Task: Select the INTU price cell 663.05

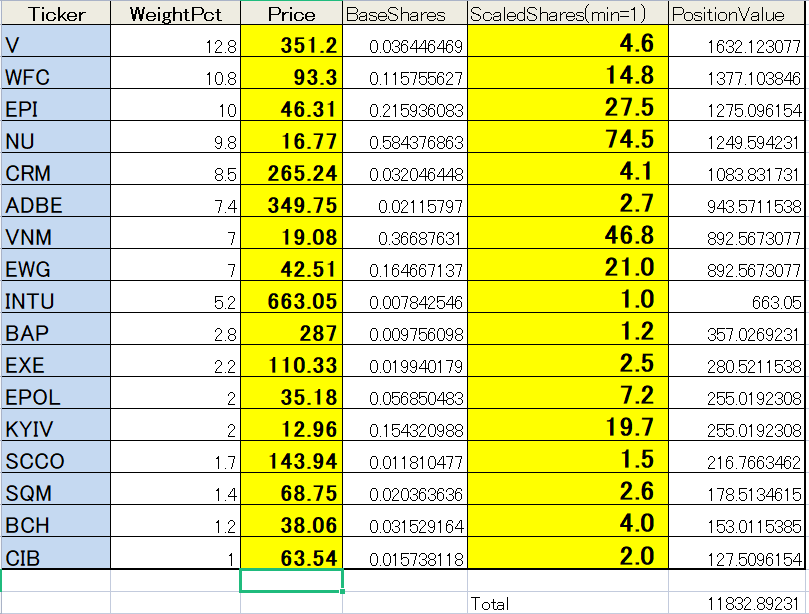Action: [x=291, y=301]
